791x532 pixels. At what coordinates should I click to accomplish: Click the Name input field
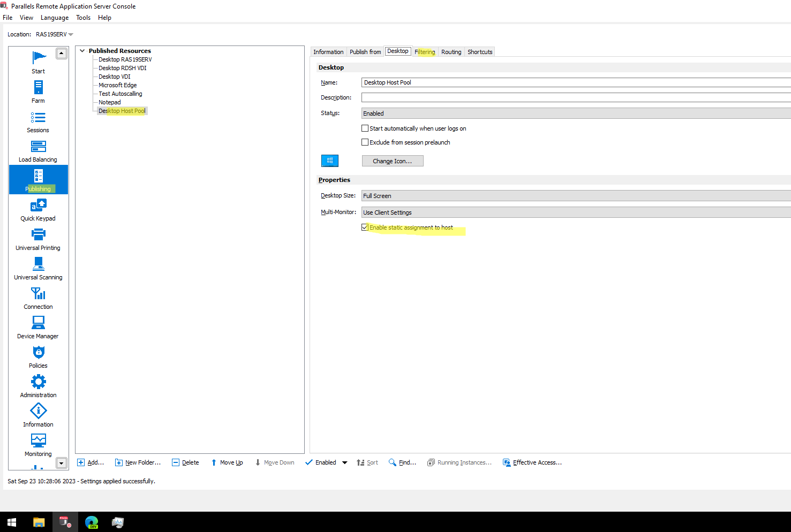(x=576, y=82)
